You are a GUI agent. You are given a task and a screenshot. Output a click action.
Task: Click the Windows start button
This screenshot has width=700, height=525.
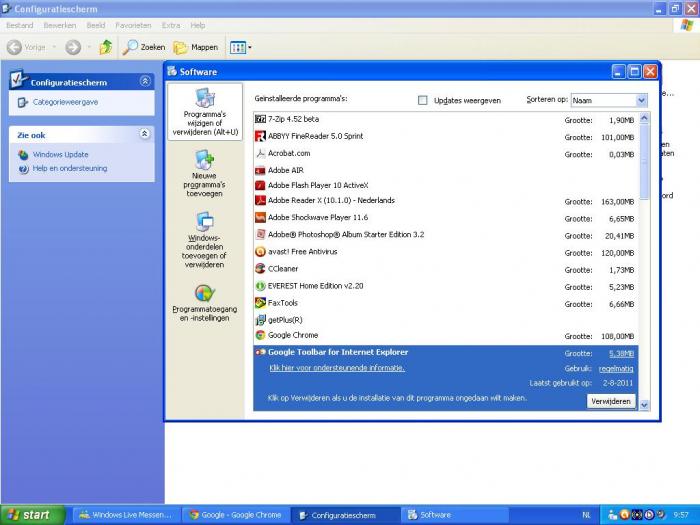[x=33, y=515]
